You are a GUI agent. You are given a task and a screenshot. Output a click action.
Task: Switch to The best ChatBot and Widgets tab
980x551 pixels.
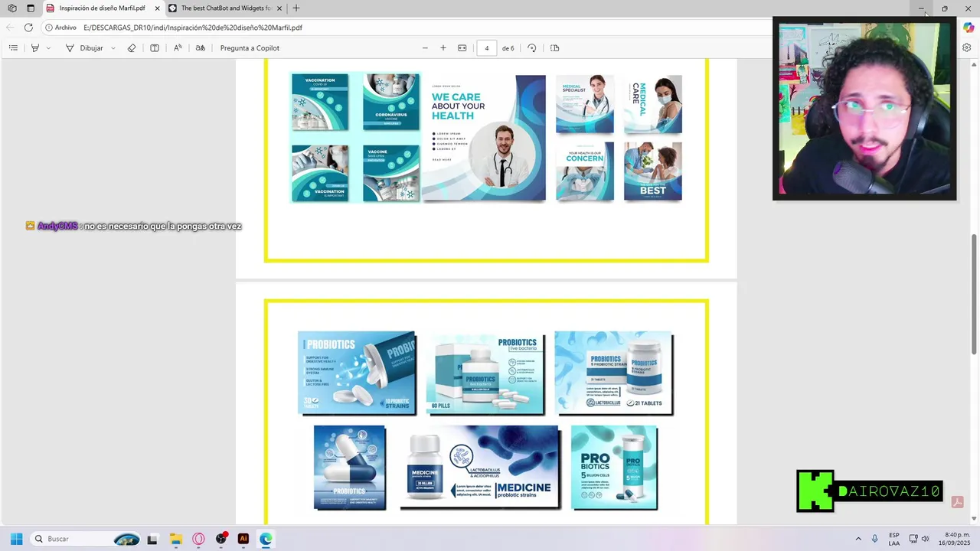[225, 8]
